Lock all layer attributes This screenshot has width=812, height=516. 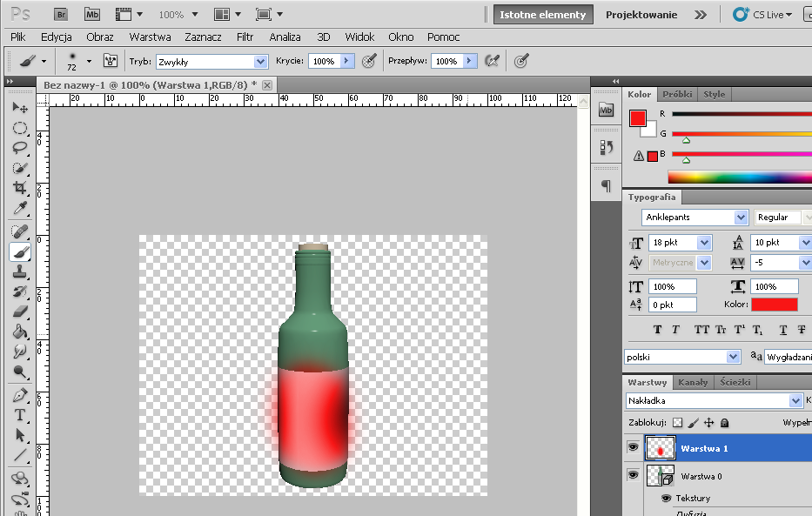coord(724,423)
